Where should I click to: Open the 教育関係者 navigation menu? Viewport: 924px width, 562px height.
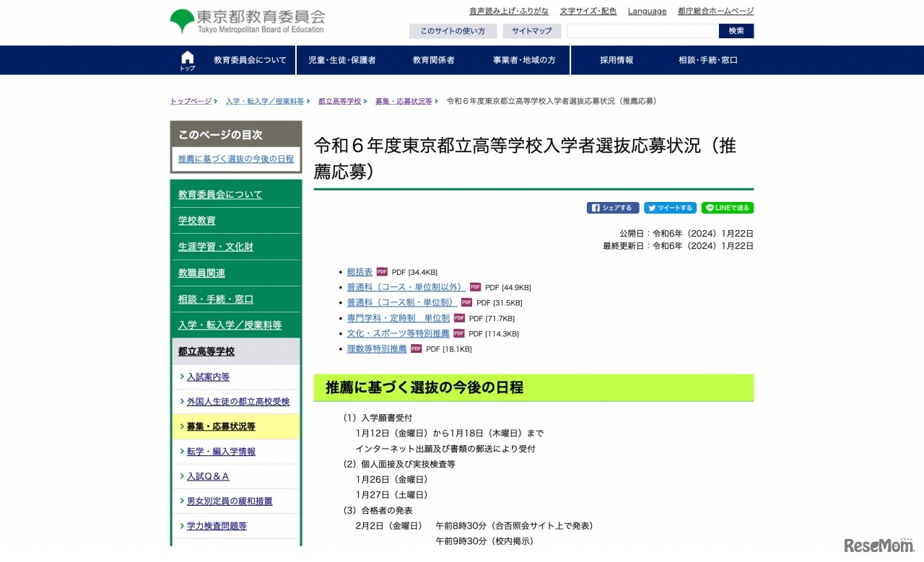click(x=436, y=60)
